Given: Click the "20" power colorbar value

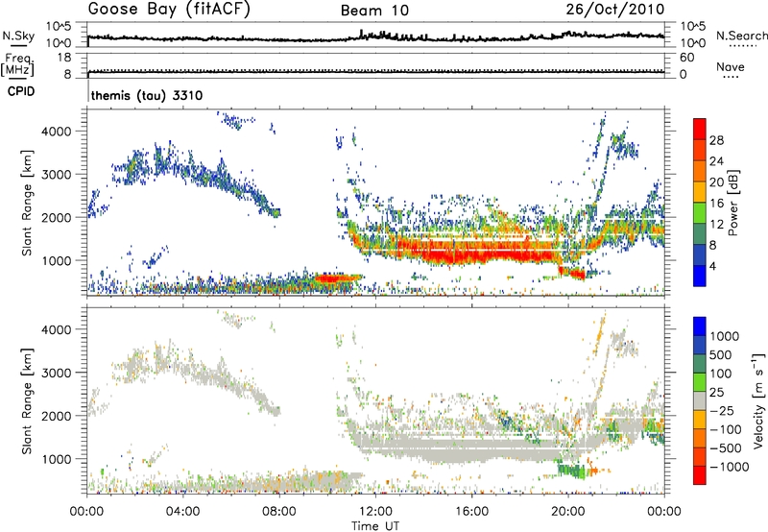Looking at the screenshot, I should [716, 182].
